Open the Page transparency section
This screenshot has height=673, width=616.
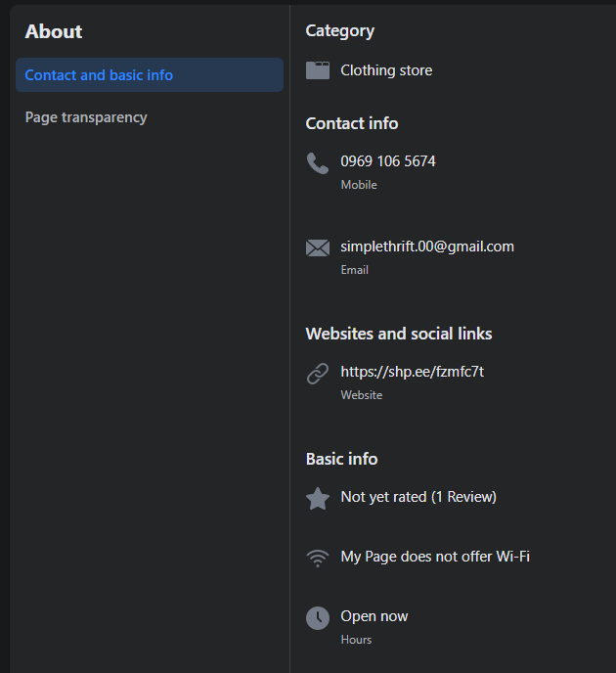pos(86,117)
